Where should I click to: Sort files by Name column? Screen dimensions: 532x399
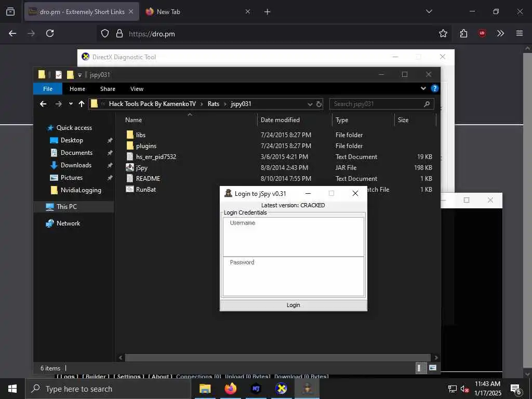tap(134, 120)
